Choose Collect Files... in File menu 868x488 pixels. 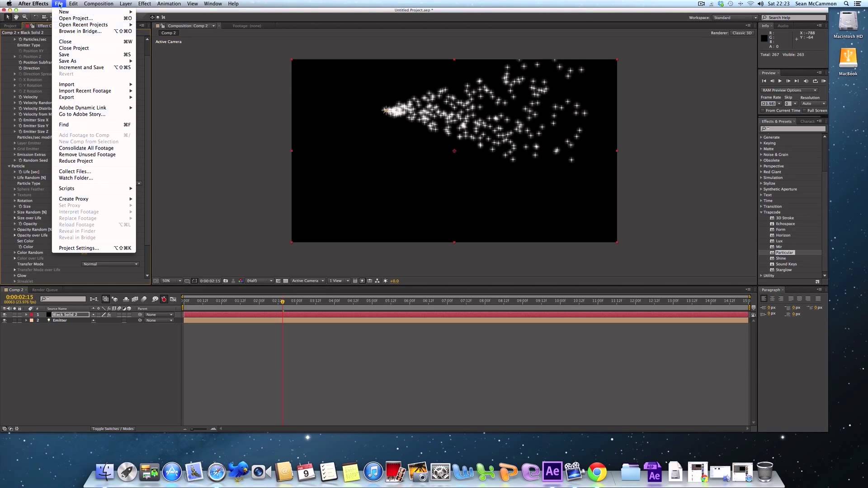[x=94, y=171]
